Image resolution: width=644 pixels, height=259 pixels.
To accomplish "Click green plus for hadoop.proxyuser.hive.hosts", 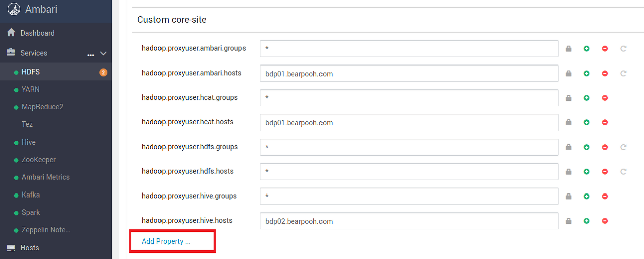I will click(x=587, y=221).
